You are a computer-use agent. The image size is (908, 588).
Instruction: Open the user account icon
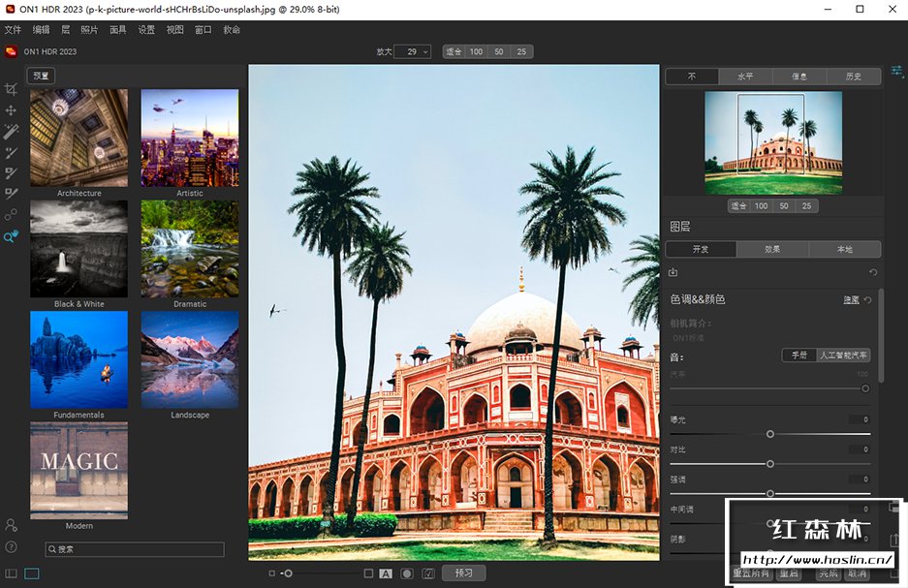point(12,525)
